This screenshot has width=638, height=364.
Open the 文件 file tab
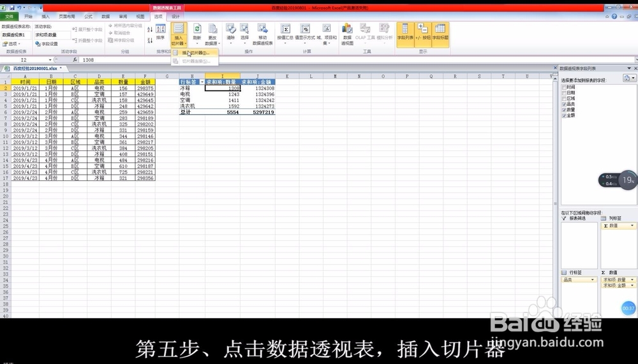[9, 17]
